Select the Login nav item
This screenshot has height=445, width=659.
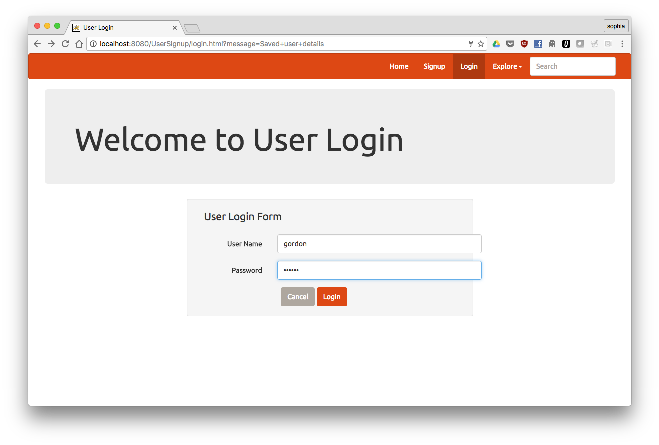click(x=469, y=67)
